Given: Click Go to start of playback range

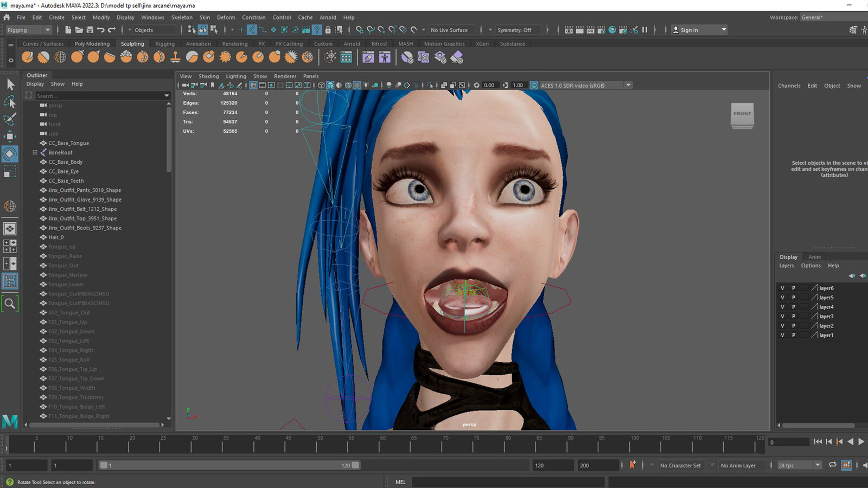Looking at the screenshot, I should [818, 442].
